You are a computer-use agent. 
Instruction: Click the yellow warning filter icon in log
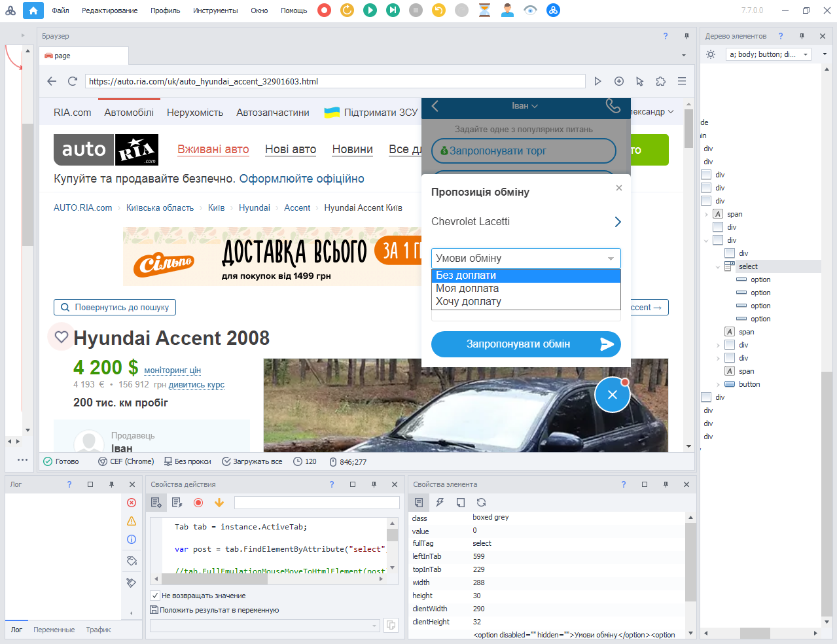click(132, 521)
